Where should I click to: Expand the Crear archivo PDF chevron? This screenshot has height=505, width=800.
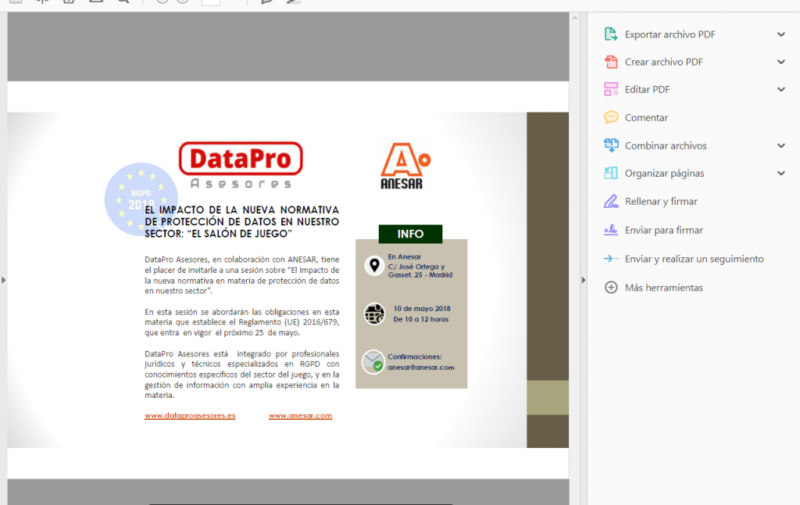[781, 62]
